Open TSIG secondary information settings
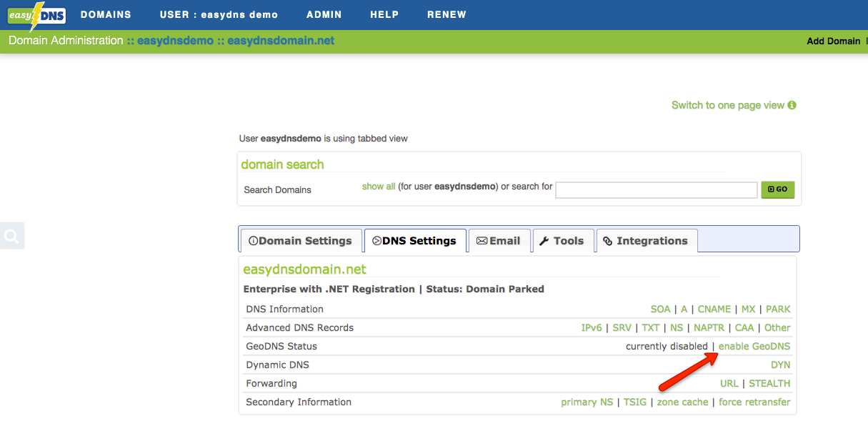The width and height of the screenshot is (868, 431). click(x=635, y=402)
